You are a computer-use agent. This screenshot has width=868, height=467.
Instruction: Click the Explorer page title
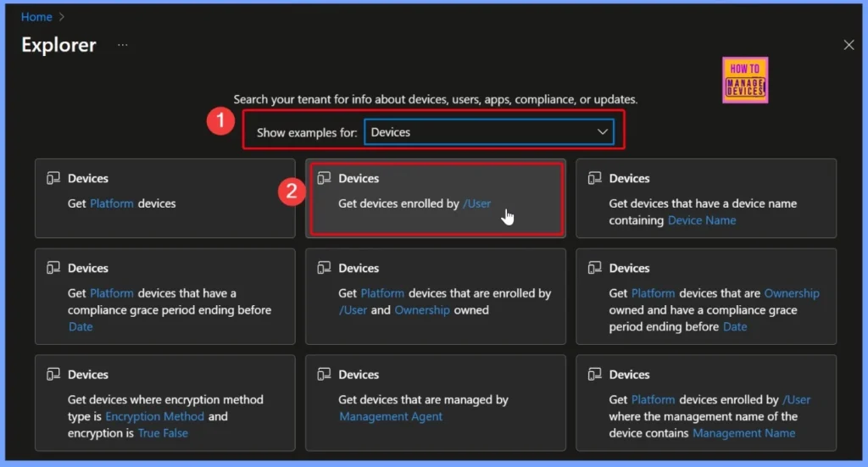58,45
